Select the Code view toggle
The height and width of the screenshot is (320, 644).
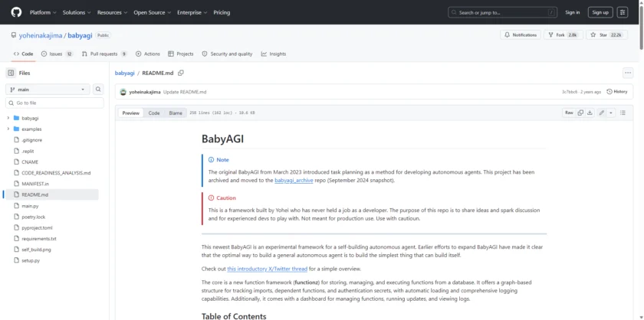(154, 113)
